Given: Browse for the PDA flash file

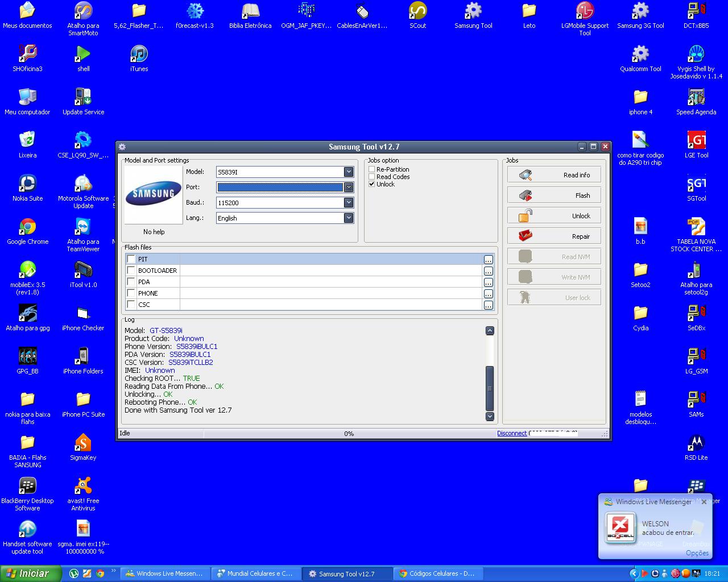Looking at the screenshot, I should point(488,282).
